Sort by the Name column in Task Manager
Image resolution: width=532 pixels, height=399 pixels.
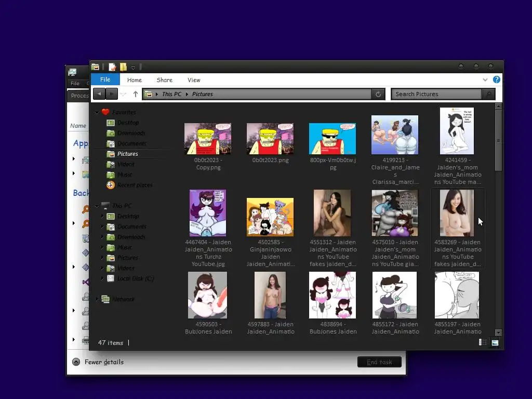click(x=78, y=126)
